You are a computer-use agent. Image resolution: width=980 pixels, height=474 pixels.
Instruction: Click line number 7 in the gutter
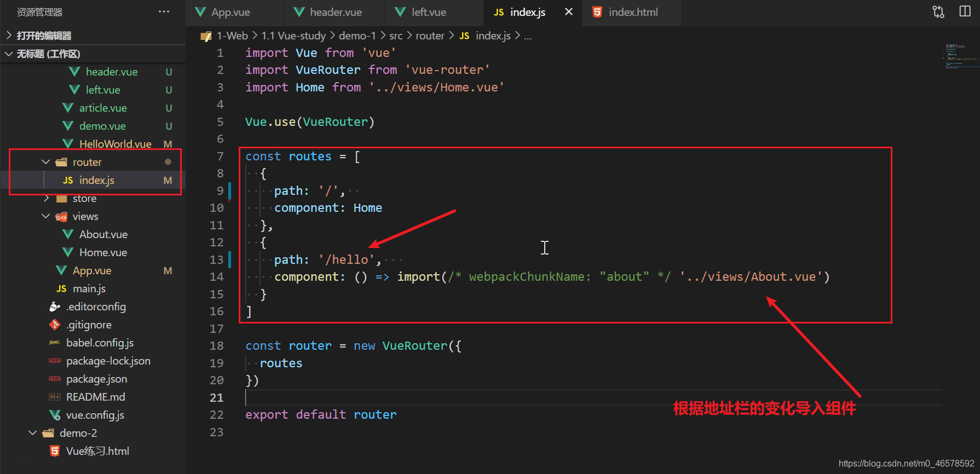point(220,157)
